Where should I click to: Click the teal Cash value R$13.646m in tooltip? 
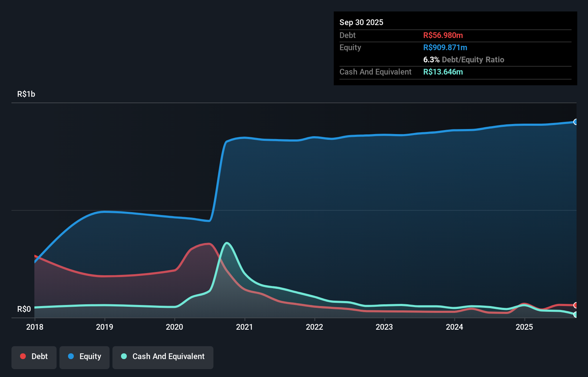443,72
